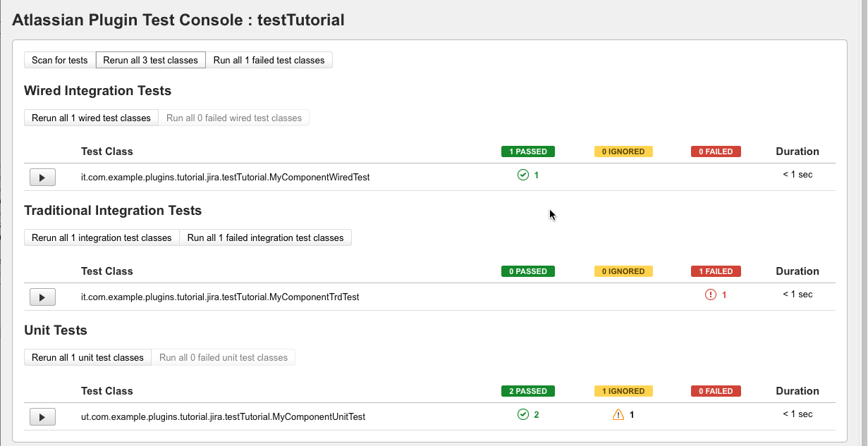868x446 pixels.
Task: Click Rerun all 3 test classes
Action: coord(150,60)
